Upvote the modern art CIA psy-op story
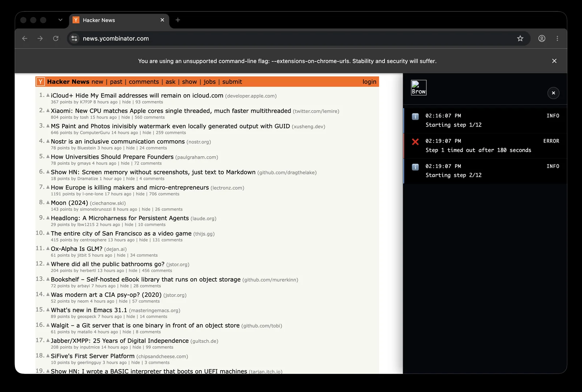Viewport: 582px width, 392px height. coord(48,294)
